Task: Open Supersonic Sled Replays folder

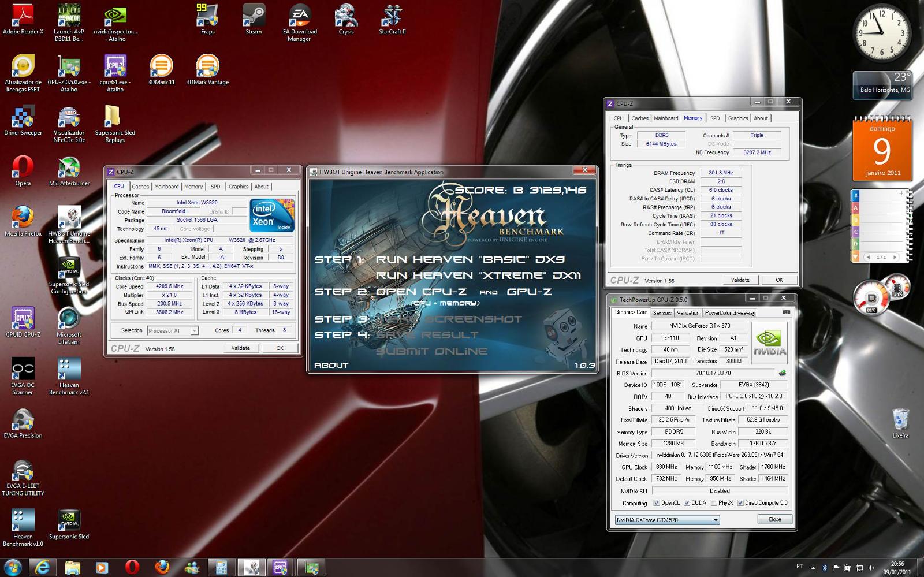Action: coord(115,124)
